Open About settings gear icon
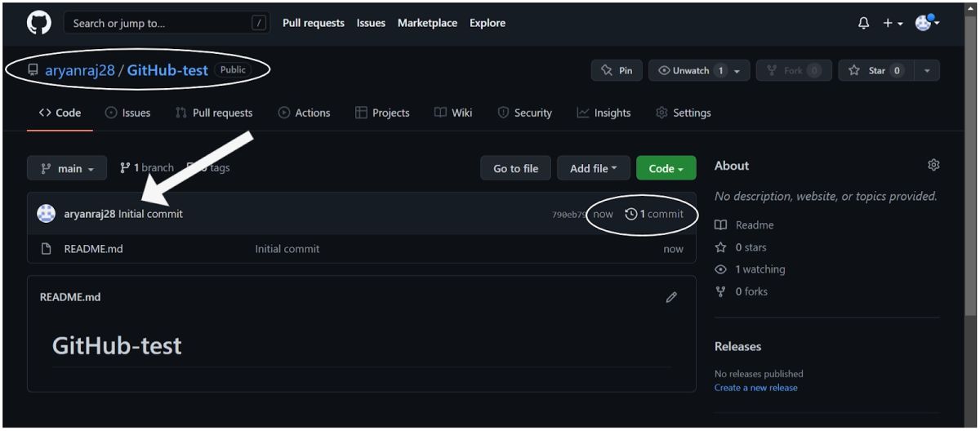The height and width of the screenshot is (431, 980). click(933, 165)
